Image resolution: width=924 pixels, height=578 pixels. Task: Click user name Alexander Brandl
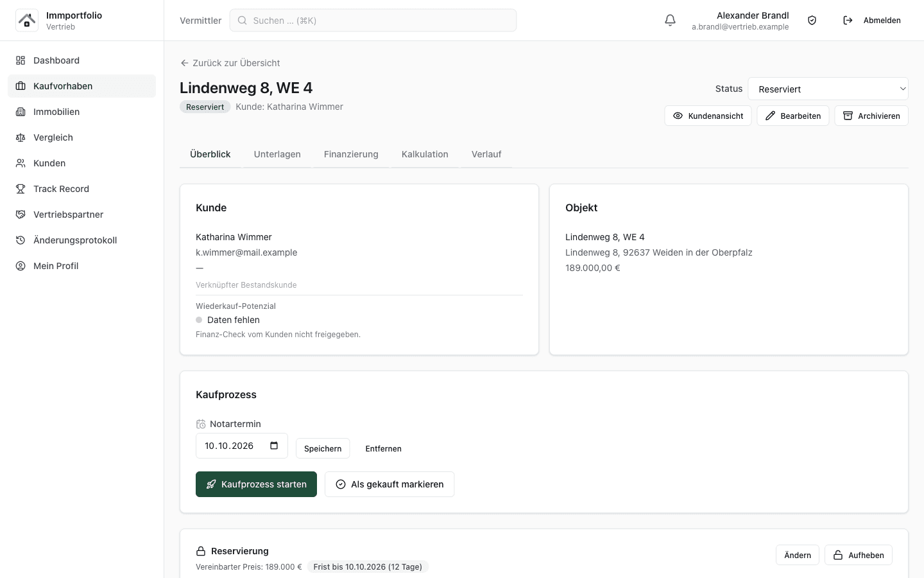click(x=753, y=15)
